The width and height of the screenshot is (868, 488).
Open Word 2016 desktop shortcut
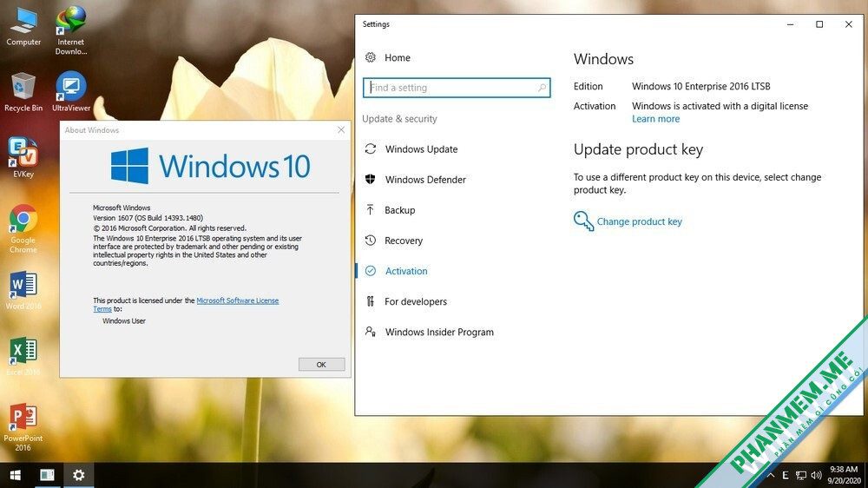(x=23, y=290)
